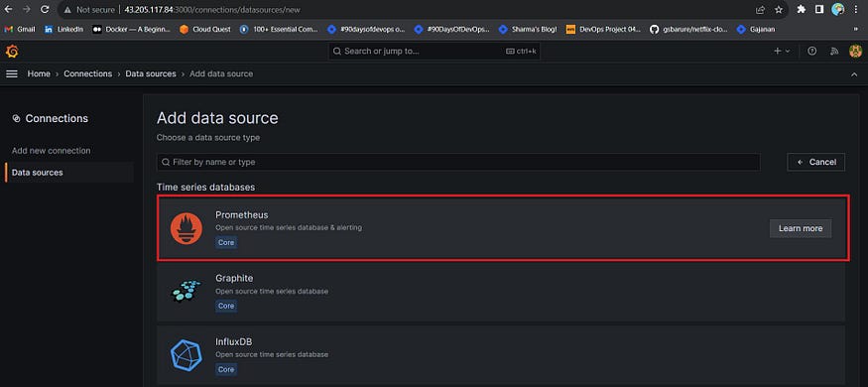Open the plus New dropdown in Grafana header
Image resolution: width=868 pixels, height=387 pixels.
point(782,51)
